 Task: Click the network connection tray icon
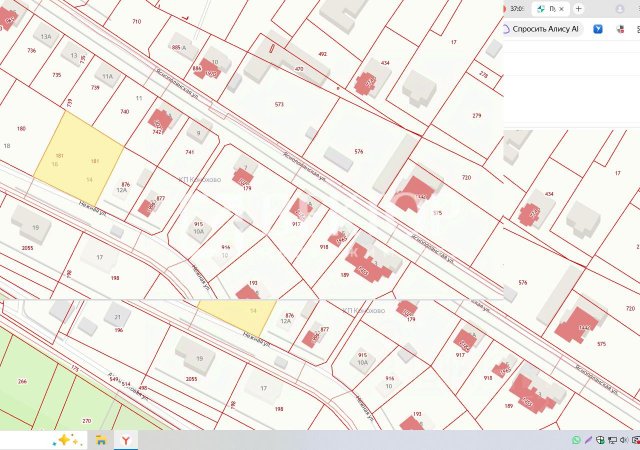click(612, 440)
